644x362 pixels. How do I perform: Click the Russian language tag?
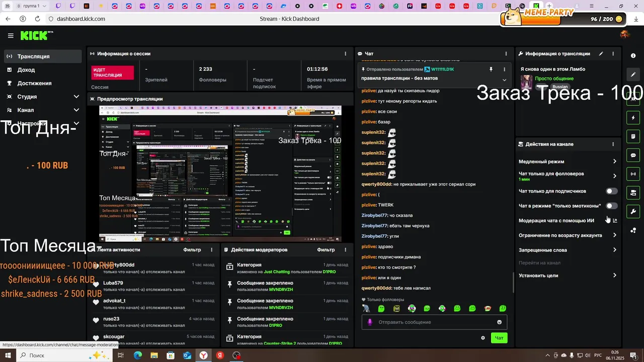560,87
